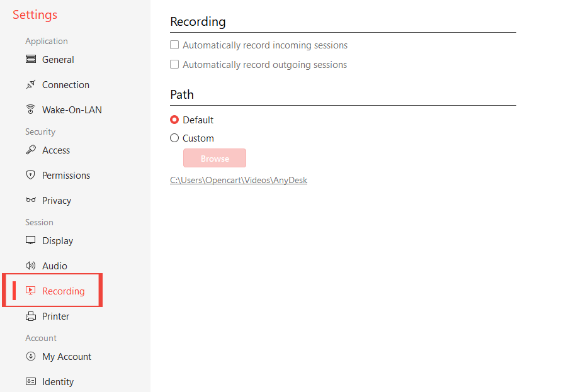
Task: Click the Permissions shield icon
Action: pyautogui.click(x=31, y=176)
